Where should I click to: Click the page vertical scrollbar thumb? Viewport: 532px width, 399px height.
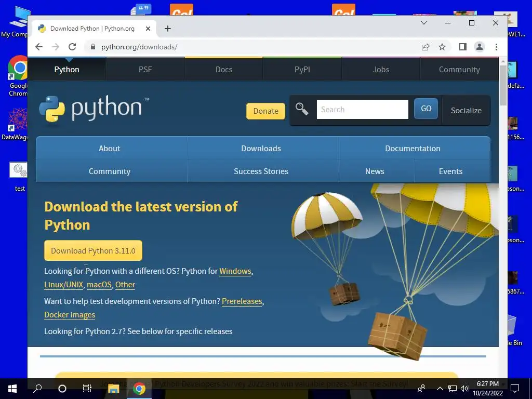pyautogui.click(x=503, y=85)
